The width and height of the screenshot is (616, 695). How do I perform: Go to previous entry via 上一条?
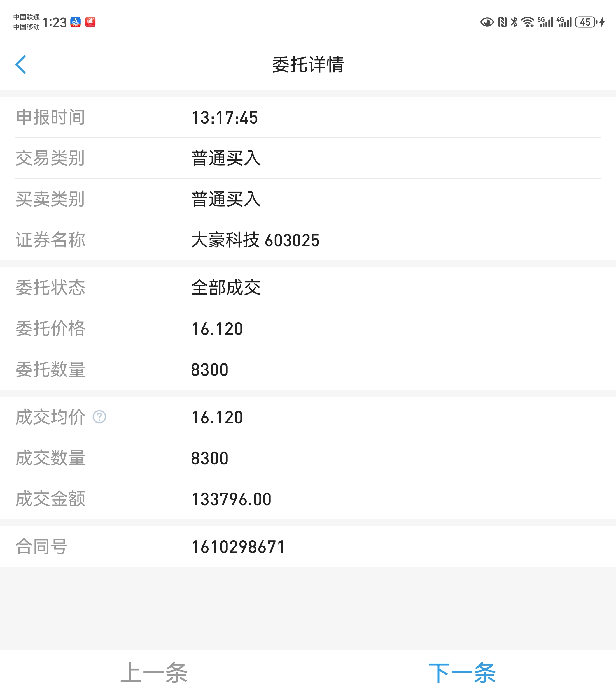tap(154, 673)
